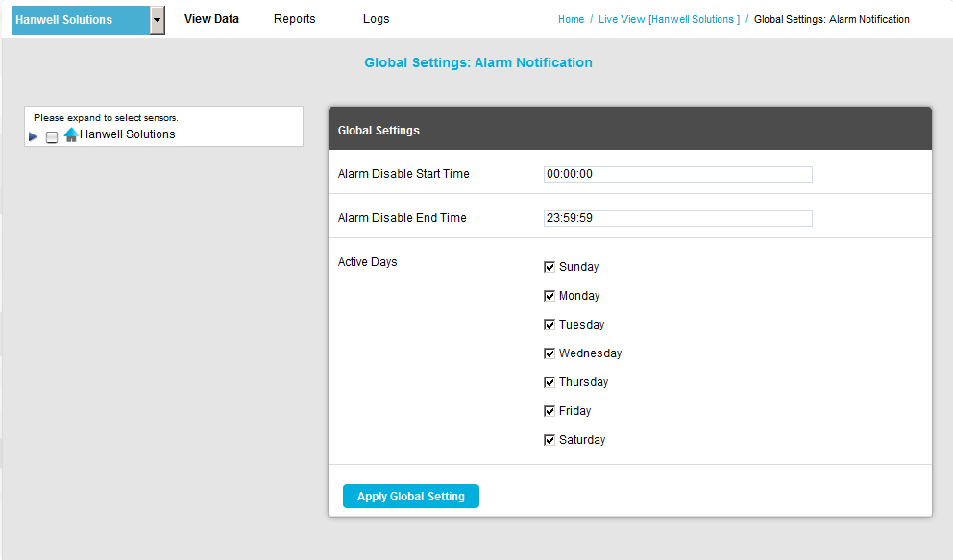
Task: Toggle the Thursday checkbox
Action: click(x=550, y=382)
